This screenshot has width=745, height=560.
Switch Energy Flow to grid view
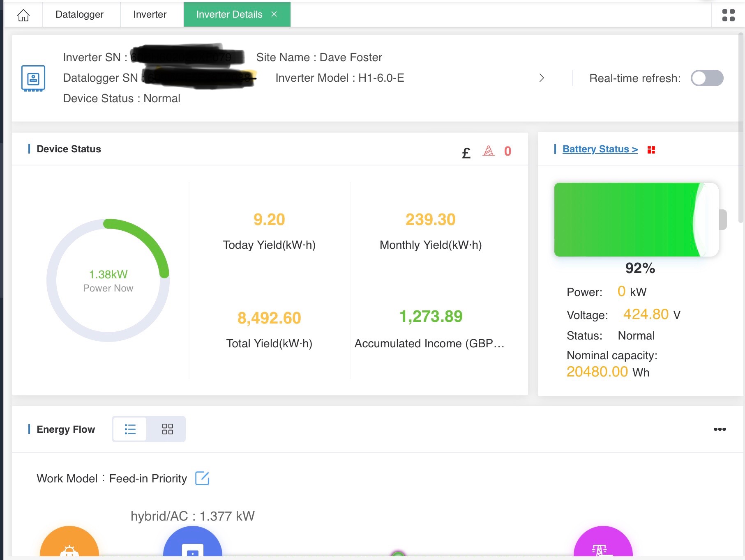[167, 429]
